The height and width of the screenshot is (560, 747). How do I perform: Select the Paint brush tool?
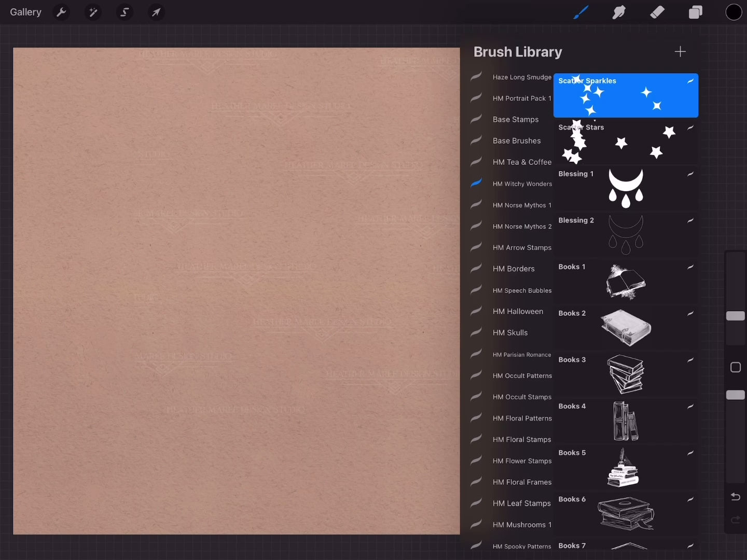tap(580, 12)
